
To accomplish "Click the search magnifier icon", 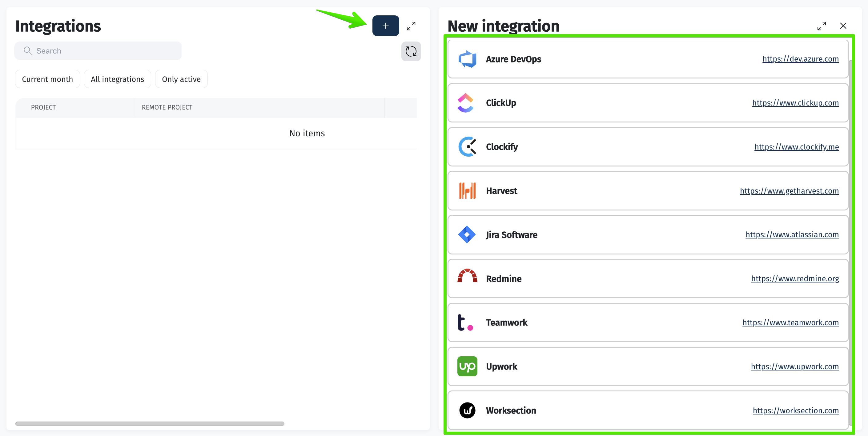I will [28, 51].
